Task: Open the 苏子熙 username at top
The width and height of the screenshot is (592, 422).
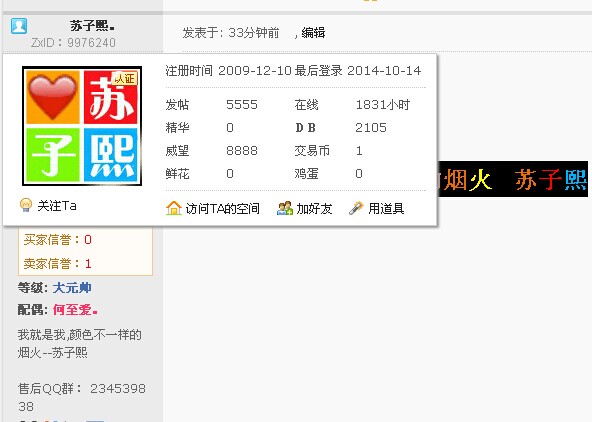Action: click(92, 26)
